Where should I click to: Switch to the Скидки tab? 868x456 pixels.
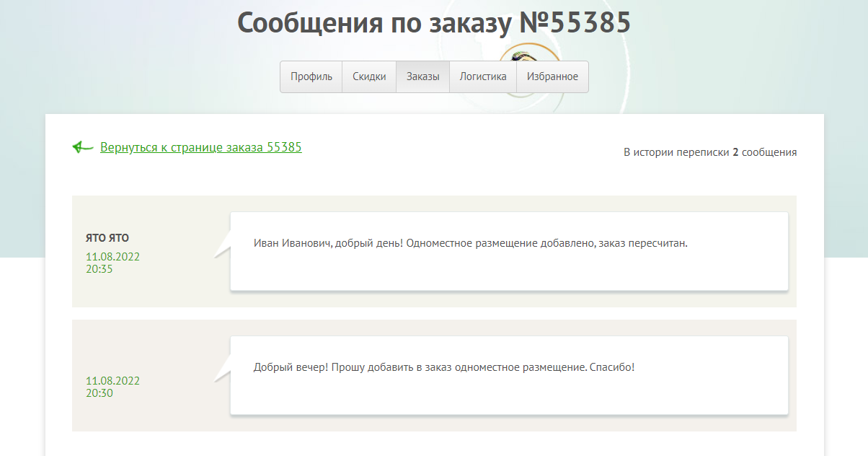click(x=369, y=76)
